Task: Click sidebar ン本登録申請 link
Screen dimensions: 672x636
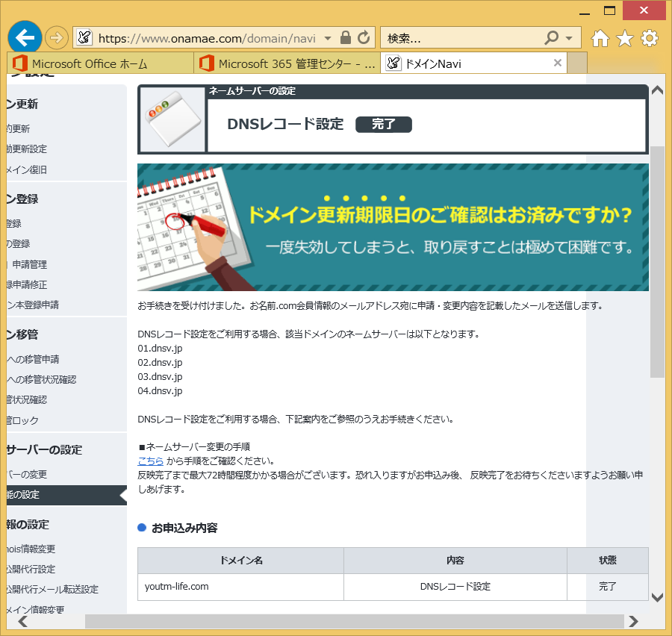Action: [33, 305]
